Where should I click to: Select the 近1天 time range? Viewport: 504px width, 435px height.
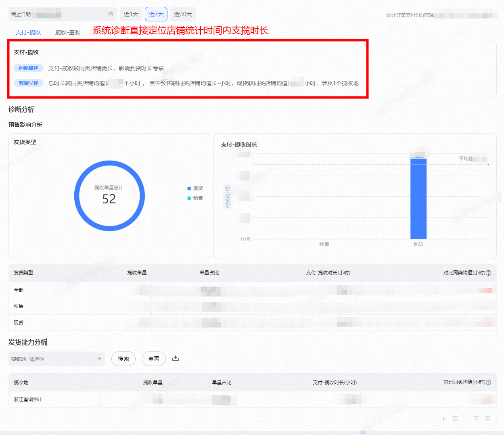[x=131, y=14]
